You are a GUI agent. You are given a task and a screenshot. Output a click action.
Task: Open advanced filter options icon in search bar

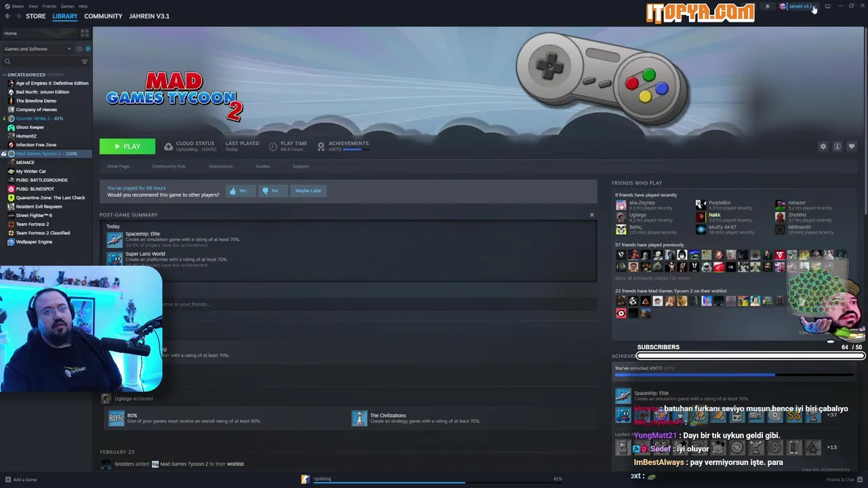(85, 62)
